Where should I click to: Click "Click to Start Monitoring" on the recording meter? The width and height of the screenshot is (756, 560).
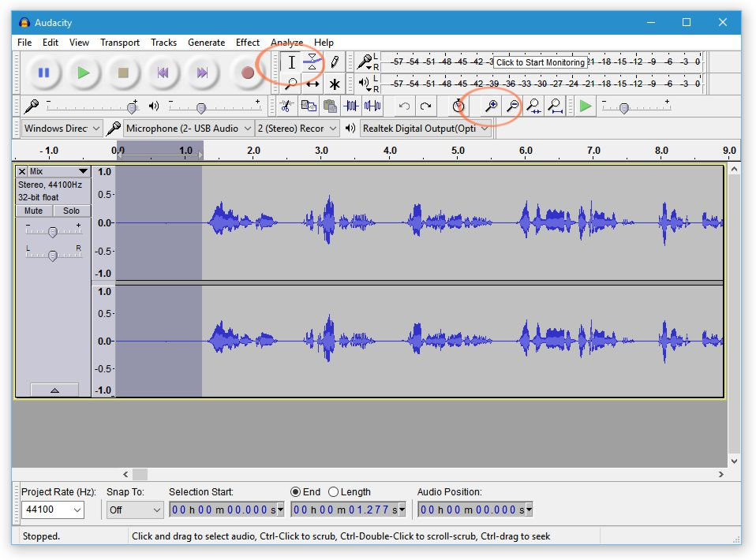(541, 62)
